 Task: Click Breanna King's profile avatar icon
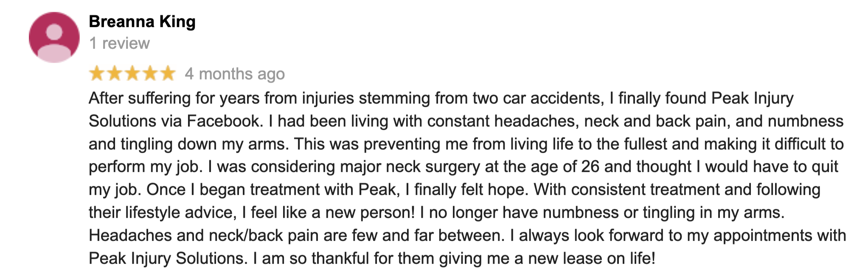[x=54, y=37]
